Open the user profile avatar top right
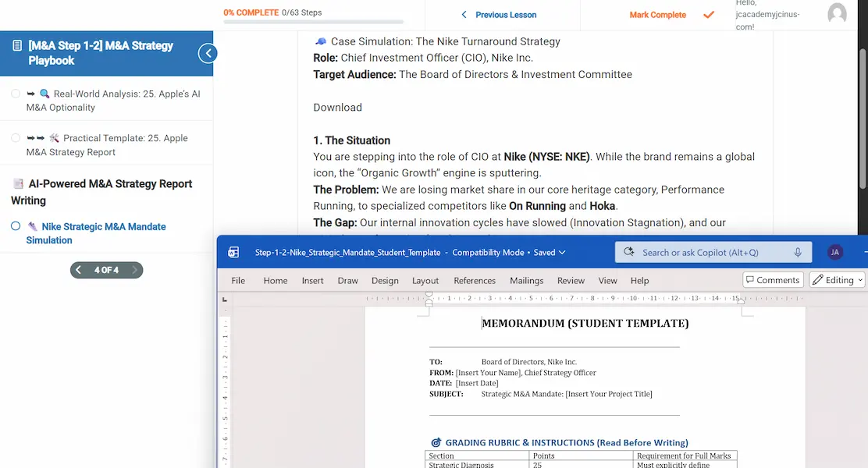The image size is (868, 468). click(837, 16)
